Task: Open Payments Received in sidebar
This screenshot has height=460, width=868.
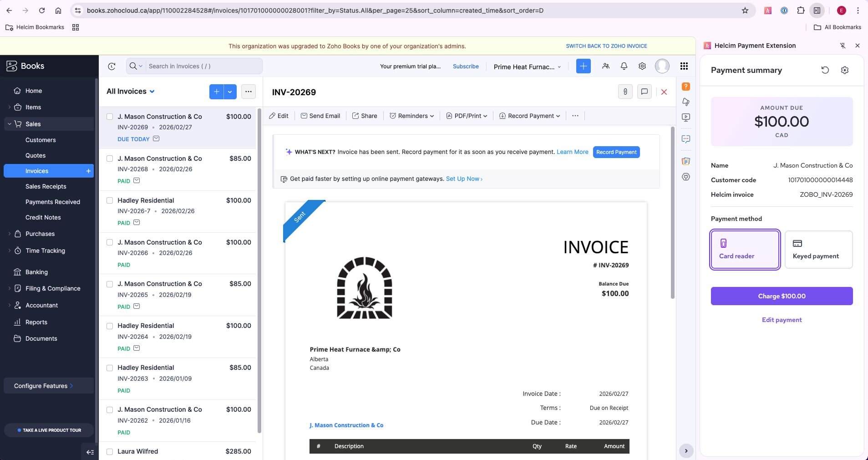Action: pos(53,202)
